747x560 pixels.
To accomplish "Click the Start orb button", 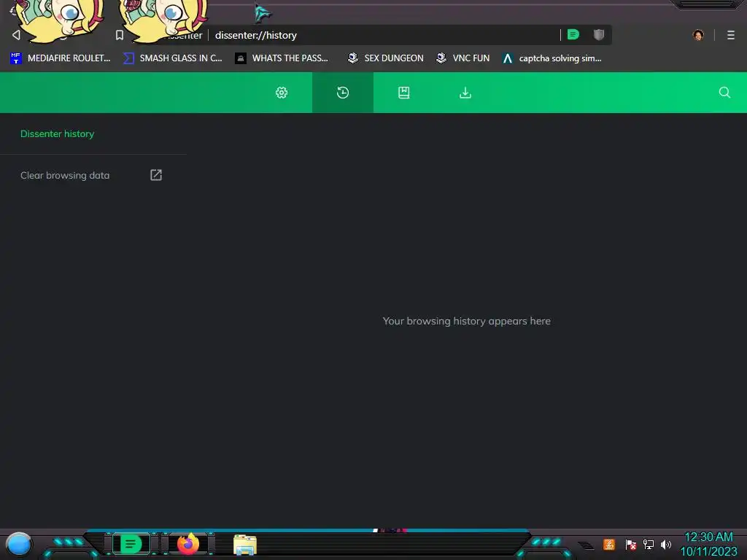I will point(18,544).
